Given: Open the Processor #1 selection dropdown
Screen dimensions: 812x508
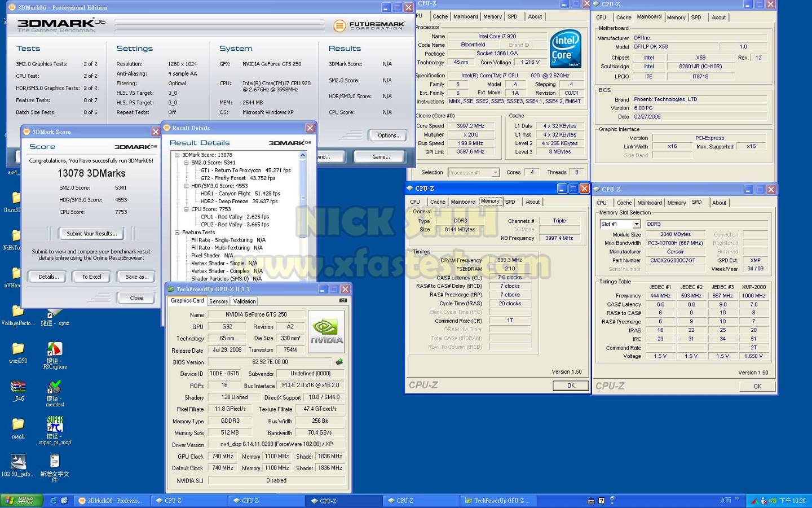Looking at the screenshot, I should coord(495,173).
